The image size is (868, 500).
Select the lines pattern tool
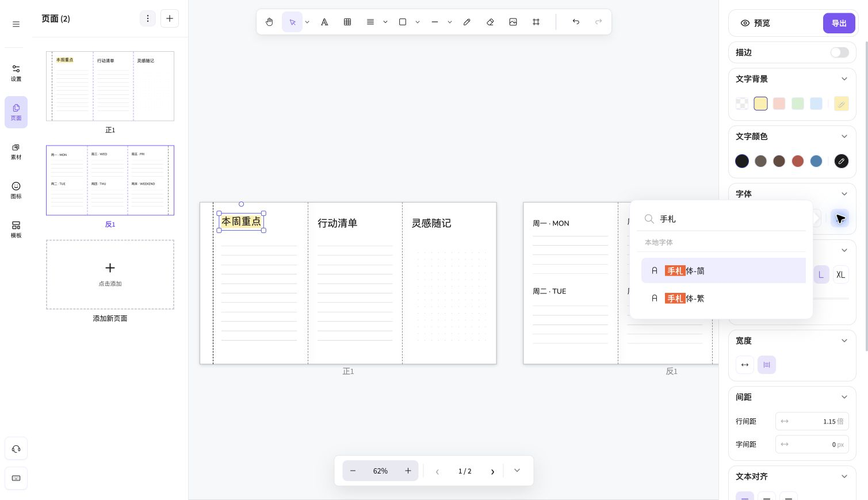[x=370, y=22]
